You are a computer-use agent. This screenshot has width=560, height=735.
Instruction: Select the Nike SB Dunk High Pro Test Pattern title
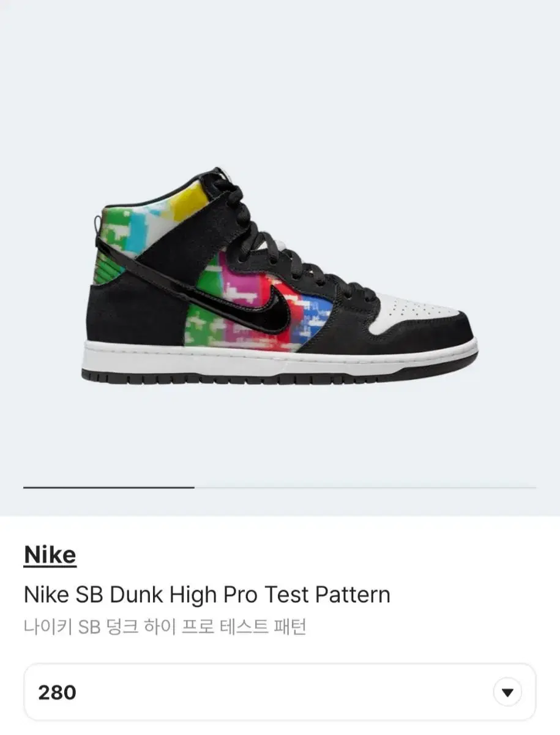click(x=207, y=595)
